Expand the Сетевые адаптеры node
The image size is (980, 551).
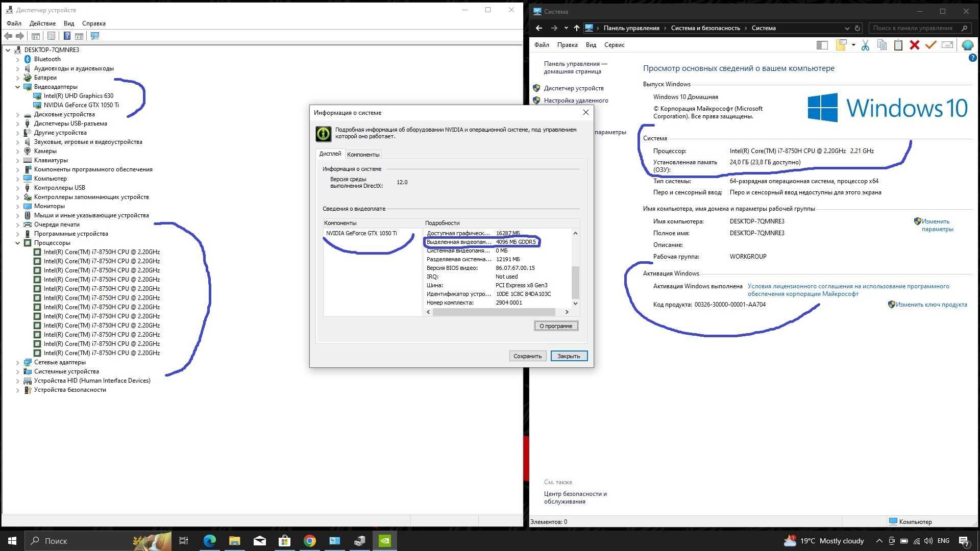[x=17, y=362]
